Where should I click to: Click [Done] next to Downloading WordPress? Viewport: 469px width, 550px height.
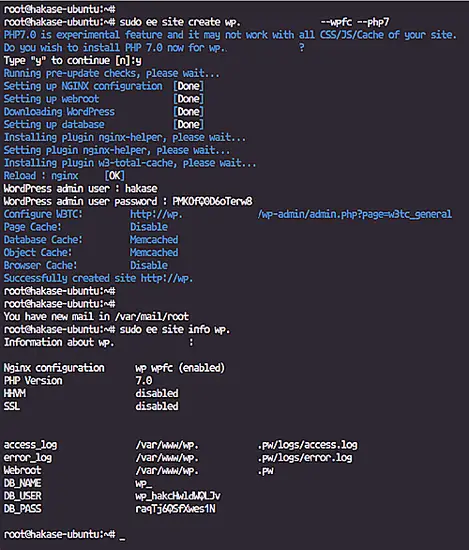pos(188,112)
